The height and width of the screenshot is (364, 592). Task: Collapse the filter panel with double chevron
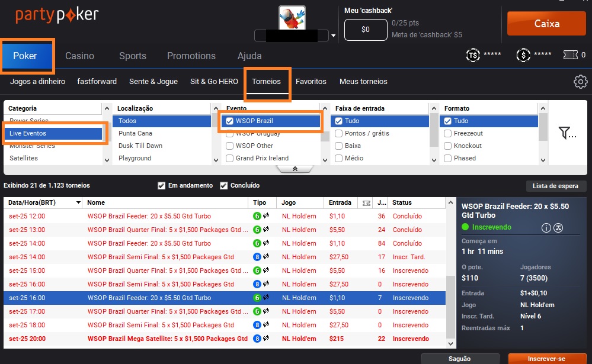click(x=295, y=169)
